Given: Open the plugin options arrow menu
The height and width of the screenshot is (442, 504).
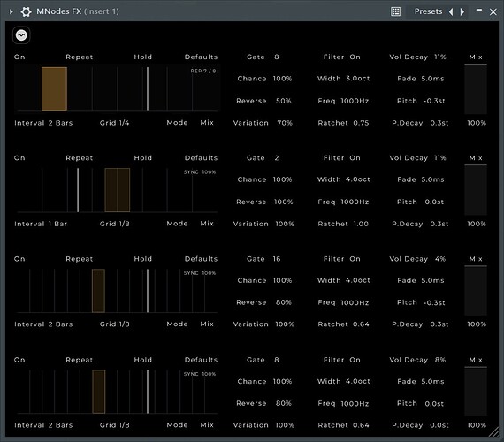Looking at the screenshot, I should tap(11, 11).
